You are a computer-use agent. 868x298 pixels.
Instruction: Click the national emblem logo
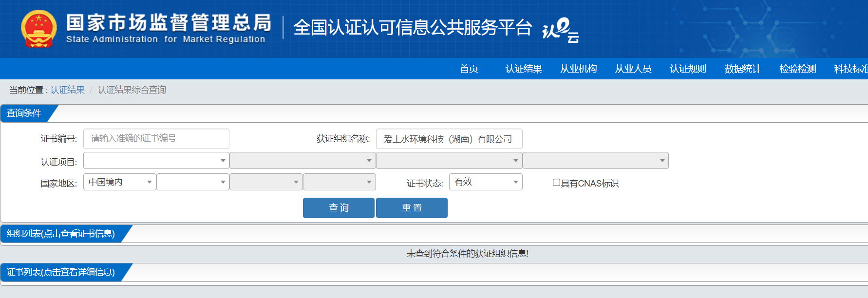(38, 29)
